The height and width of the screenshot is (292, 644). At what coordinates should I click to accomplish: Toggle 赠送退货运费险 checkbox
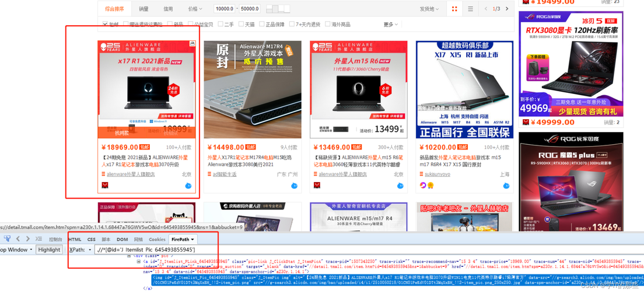126,25
